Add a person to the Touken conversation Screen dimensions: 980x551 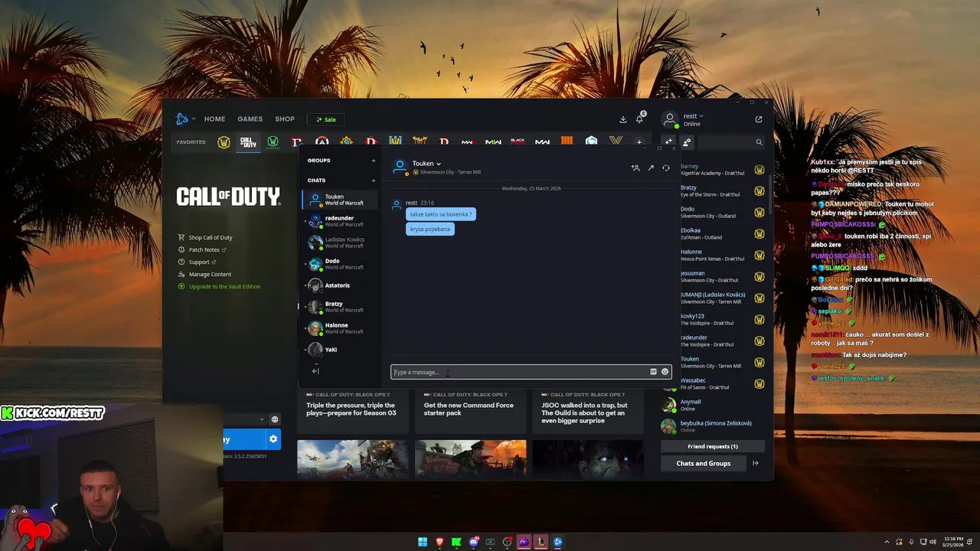coord(635,168)
